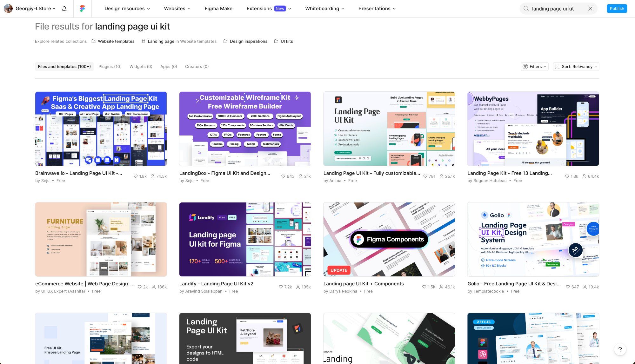Click the magnifier search icon
Screen dimensions: 635x364
526,9
